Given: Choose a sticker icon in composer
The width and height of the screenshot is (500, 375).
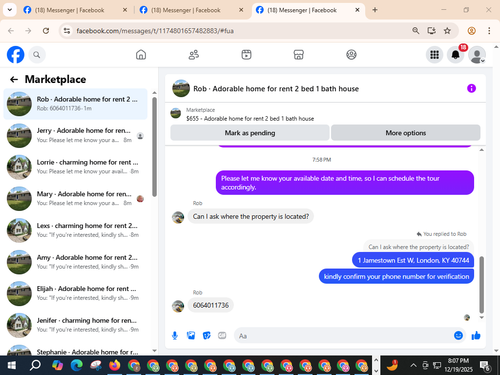Looking at the screenshot, I should click(x=207, y=336).
